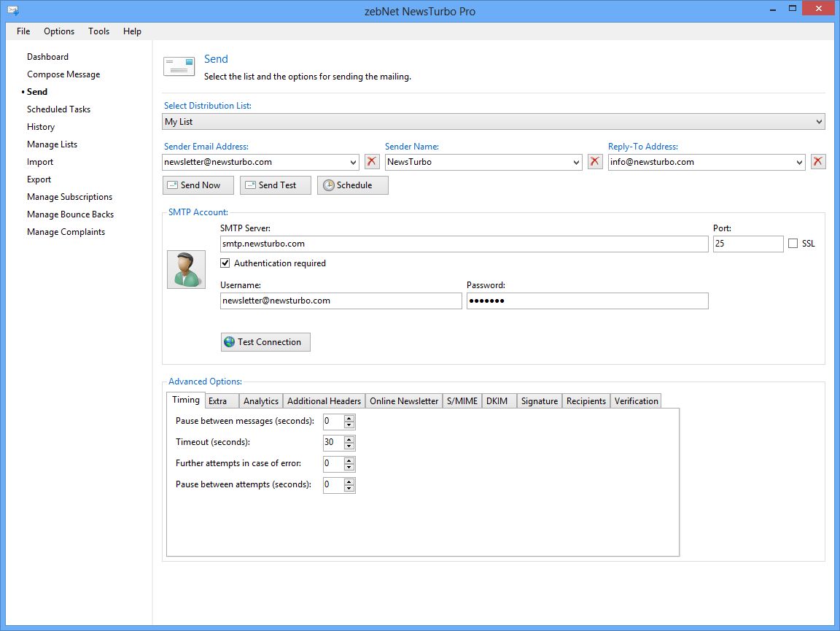Viewport: 840px width, 631px height.
Task: Click the Send Now button
Action: 198,185
